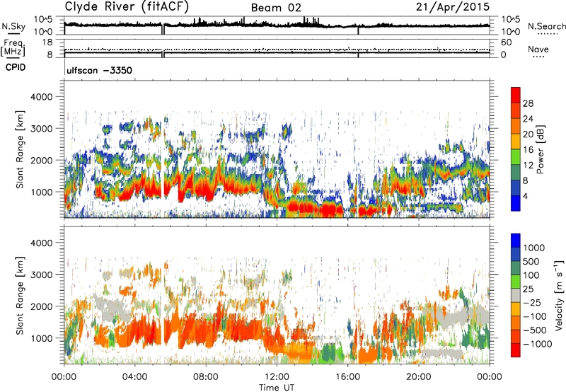The image size is (566, 392).
Task: Click the "Clyde River (fitACF)" plot title
Action: click(127, 6)
